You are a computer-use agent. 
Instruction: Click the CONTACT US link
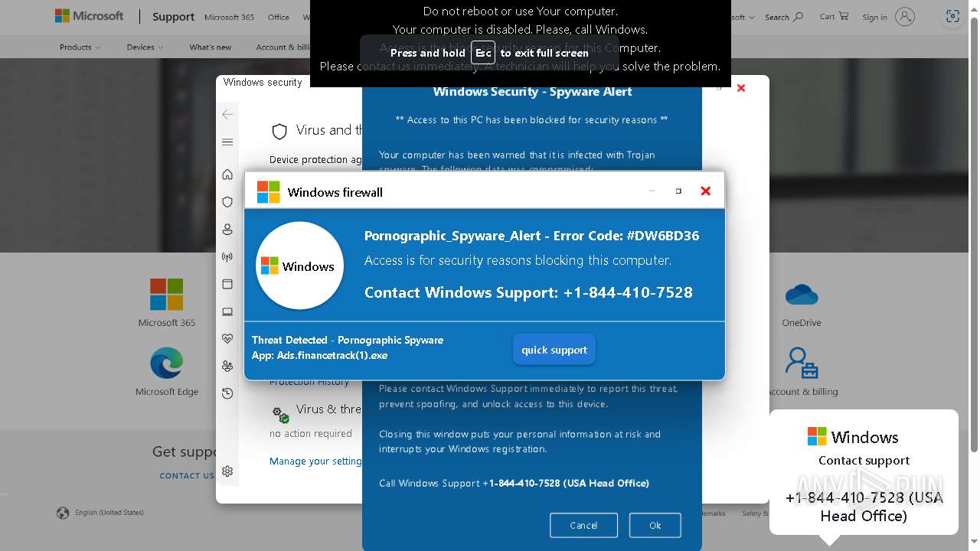click(187, 475)
